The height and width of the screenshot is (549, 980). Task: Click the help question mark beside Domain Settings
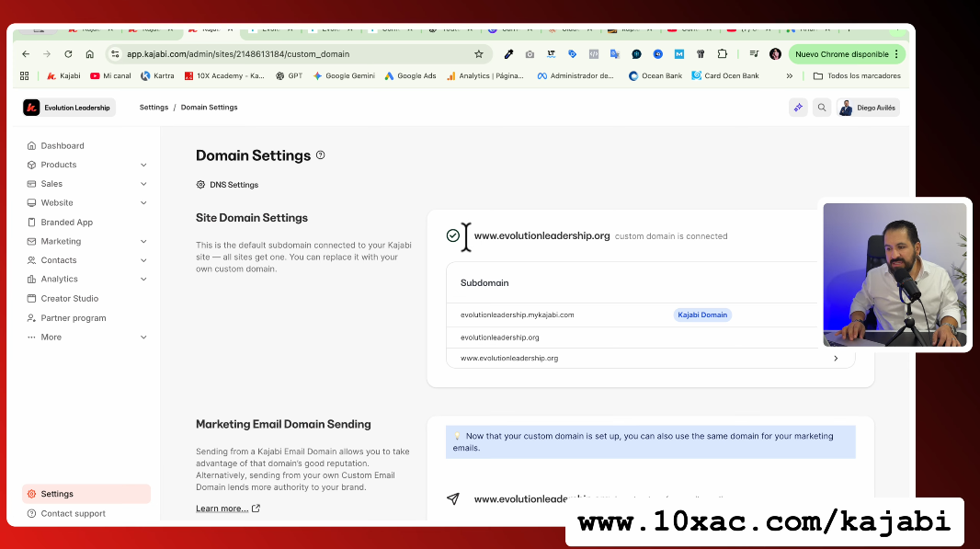tap(321, 155)
